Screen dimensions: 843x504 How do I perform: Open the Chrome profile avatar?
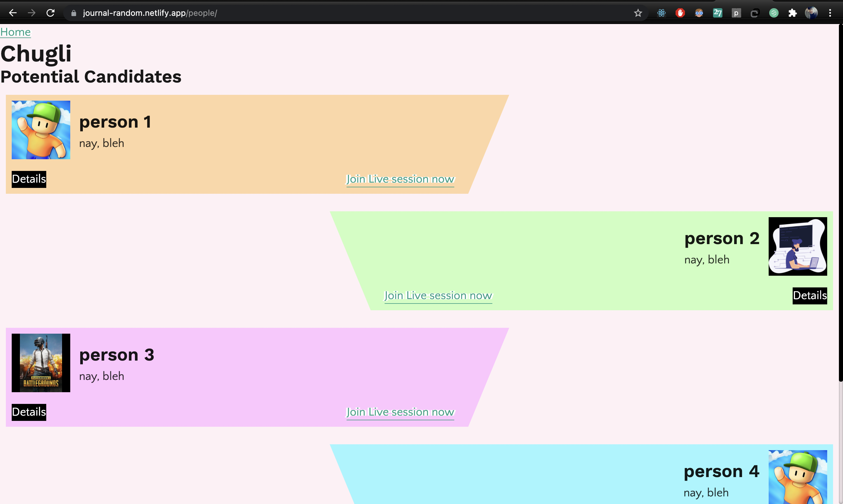811,13
